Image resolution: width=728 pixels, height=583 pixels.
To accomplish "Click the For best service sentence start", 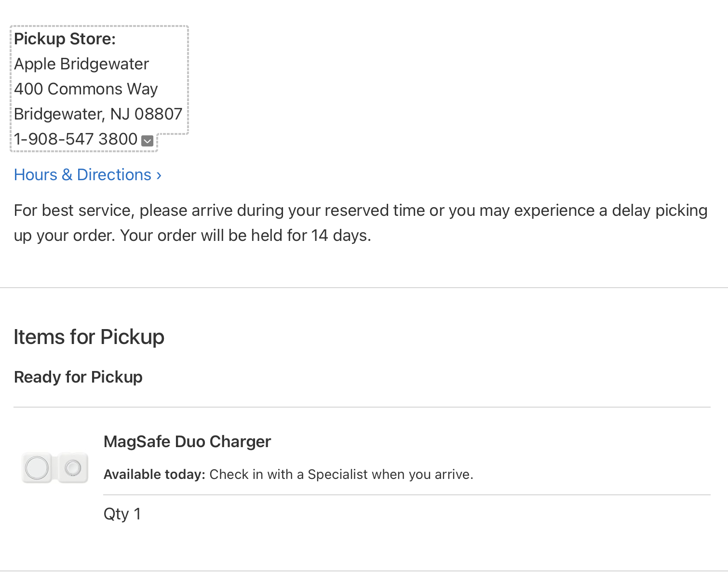I will [x=75, y=211].
